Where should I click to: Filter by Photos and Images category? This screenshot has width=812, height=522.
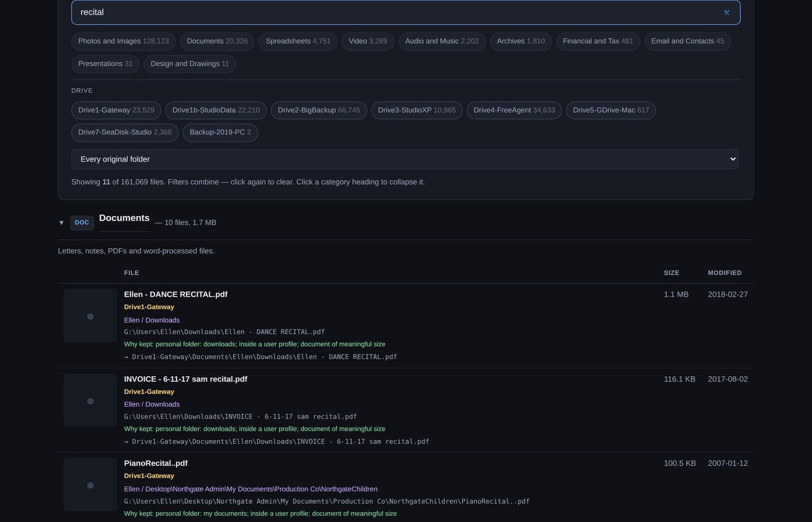pyautogui.click(x=123, y=41)
